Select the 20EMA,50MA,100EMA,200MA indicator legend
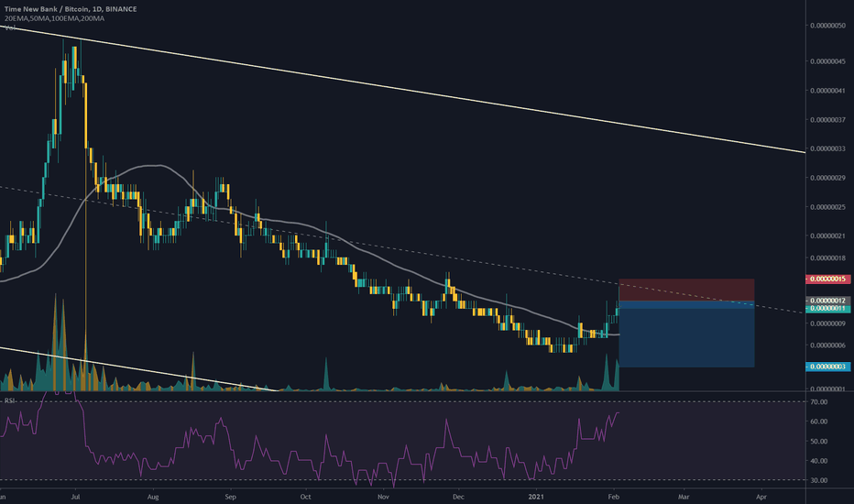854x504 pixels. click(54, 18)
